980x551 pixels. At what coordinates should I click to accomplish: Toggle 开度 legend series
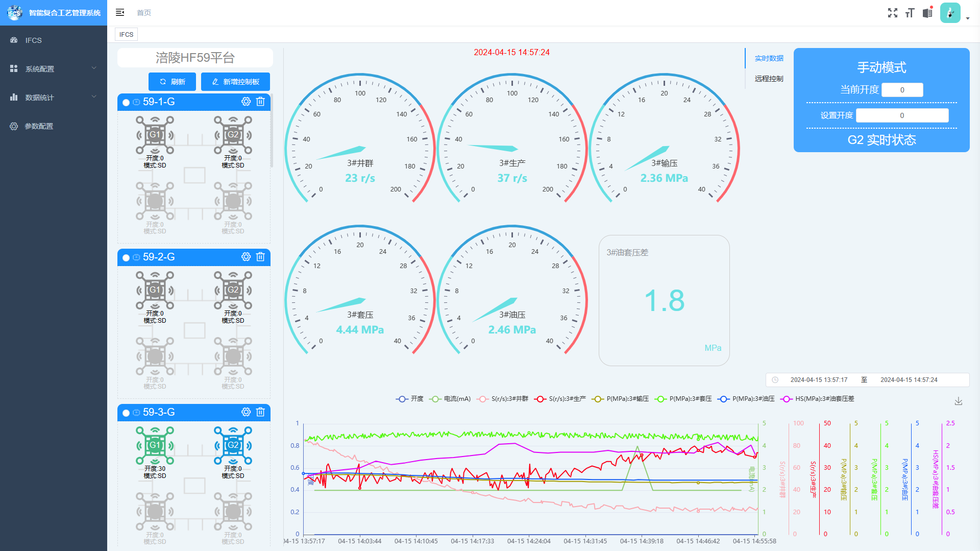(x=410, y=399)
